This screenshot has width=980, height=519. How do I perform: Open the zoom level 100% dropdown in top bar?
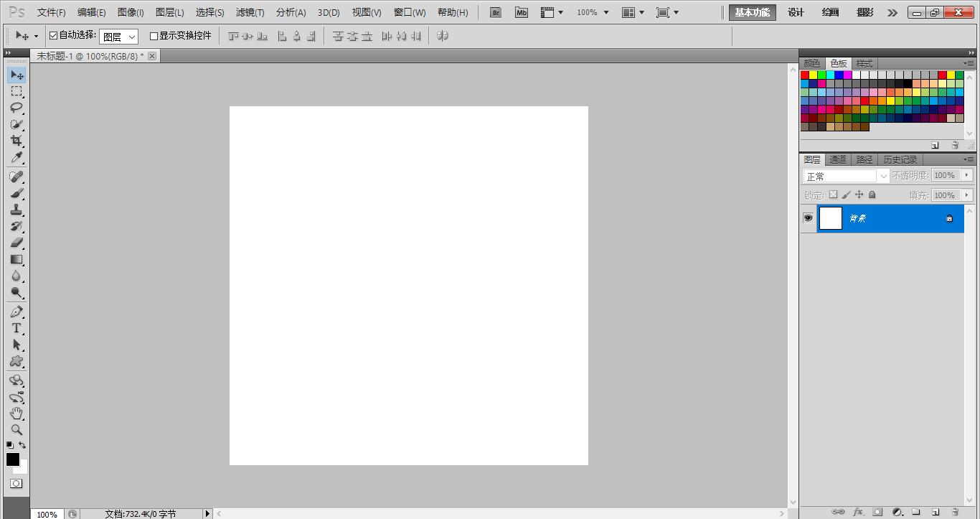tap(593, 12)
